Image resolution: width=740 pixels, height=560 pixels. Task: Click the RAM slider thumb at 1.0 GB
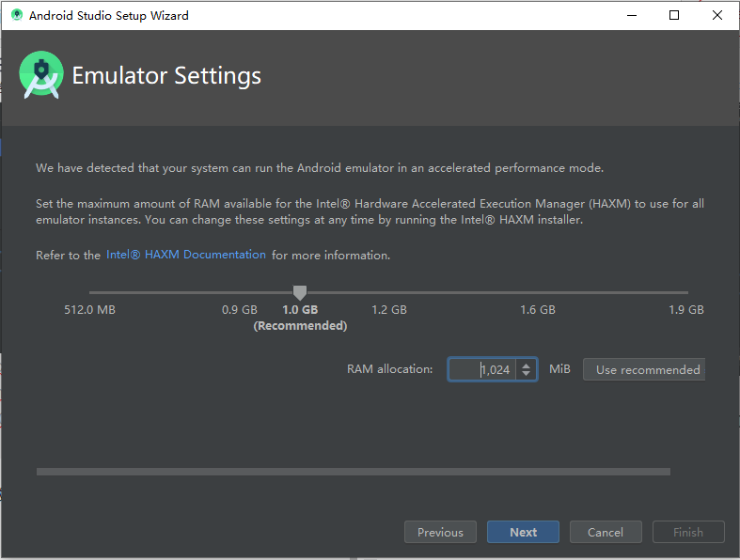(x=300, y=292)
